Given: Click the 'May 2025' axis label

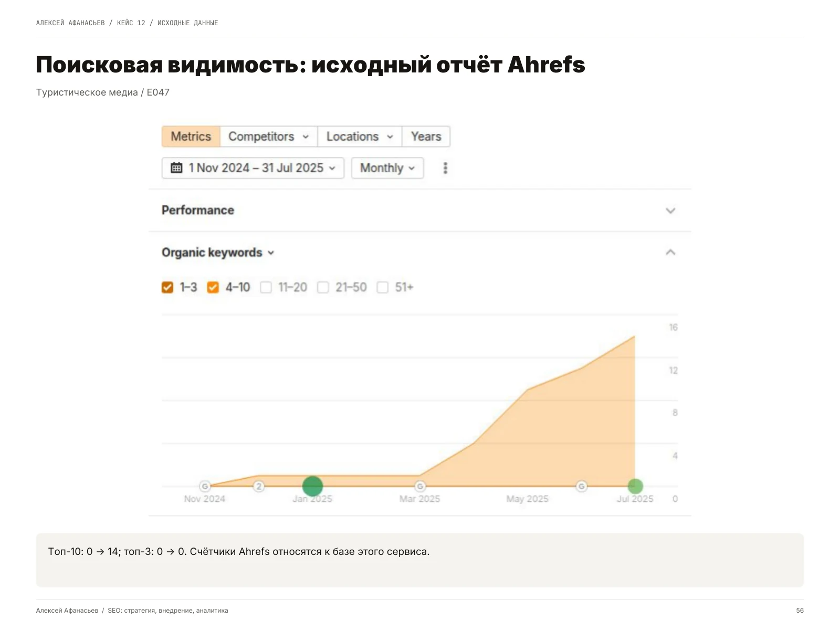Looking at the screenshot, I should click(527, 499).
